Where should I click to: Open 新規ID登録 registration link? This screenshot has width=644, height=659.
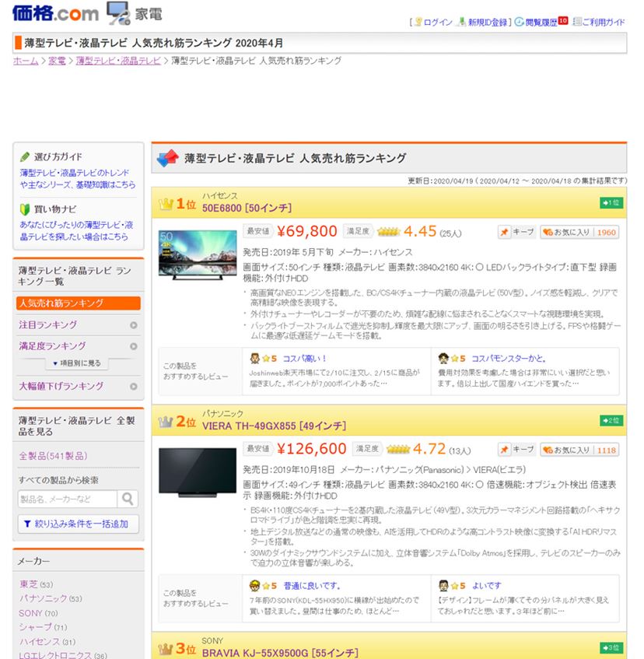(x=488, y=22)
